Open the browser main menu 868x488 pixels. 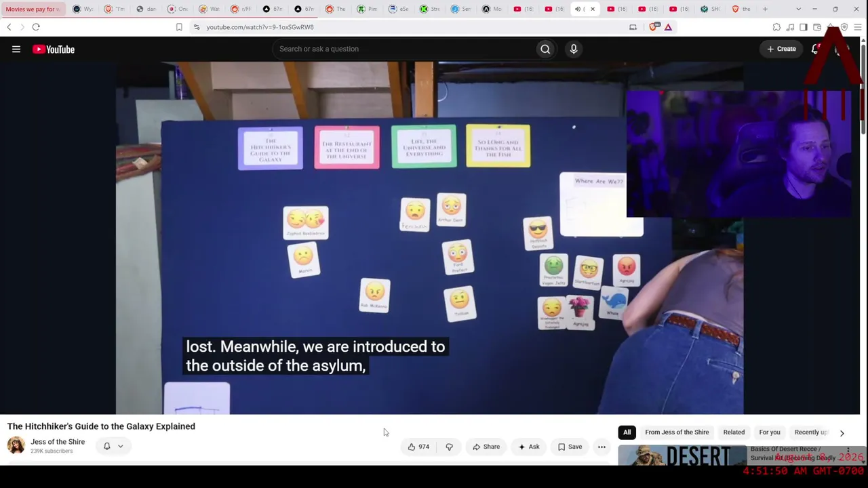click(x=858, y=27)
